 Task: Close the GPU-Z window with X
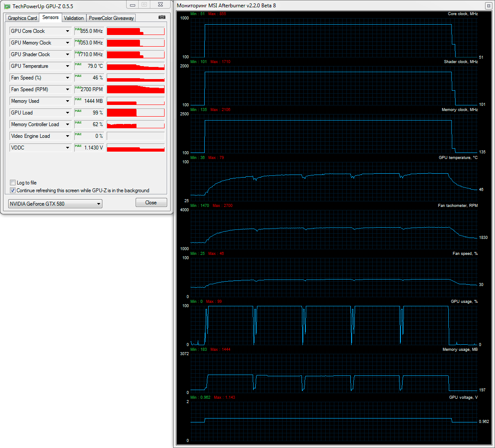[x=160, y=5]
